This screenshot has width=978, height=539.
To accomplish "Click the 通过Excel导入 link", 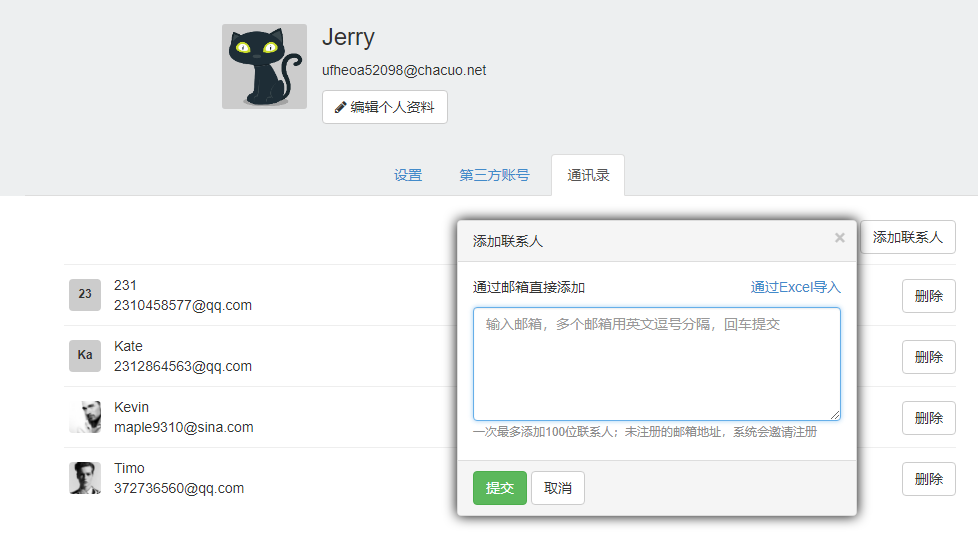I will coord(795,287).
